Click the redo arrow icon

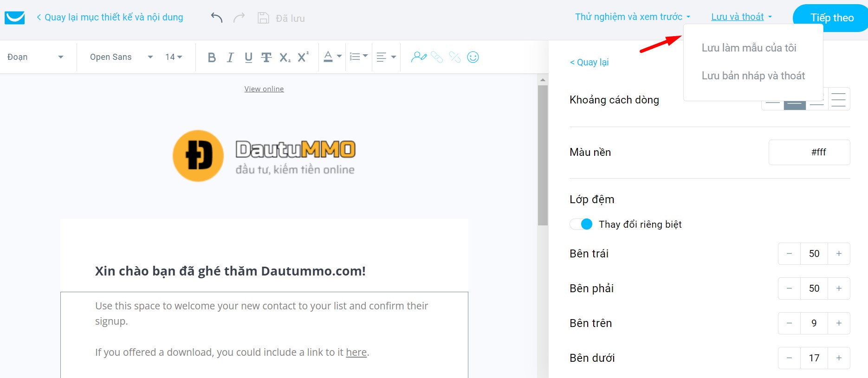coord(239,18)
